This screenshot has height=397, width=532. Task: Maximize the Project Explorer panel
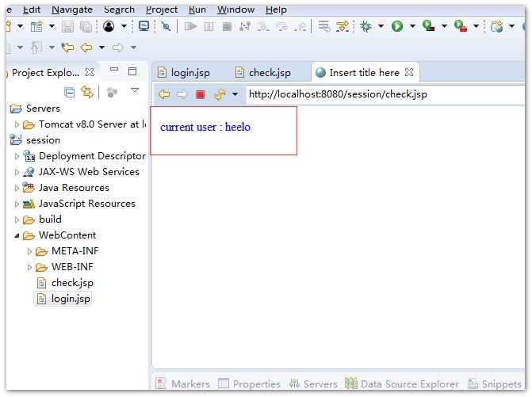pos(132,71)
